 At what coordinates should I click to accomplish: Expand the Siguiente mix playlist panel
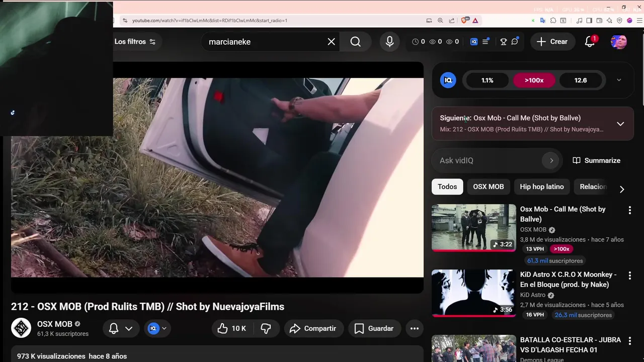click(620, 124)
